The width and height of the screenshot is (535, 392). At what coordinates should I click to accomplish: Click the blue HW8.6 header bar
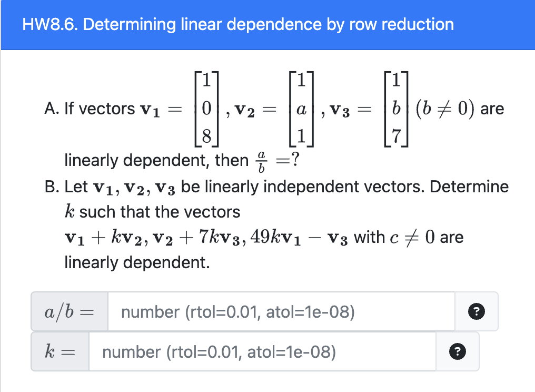point(267,25)
